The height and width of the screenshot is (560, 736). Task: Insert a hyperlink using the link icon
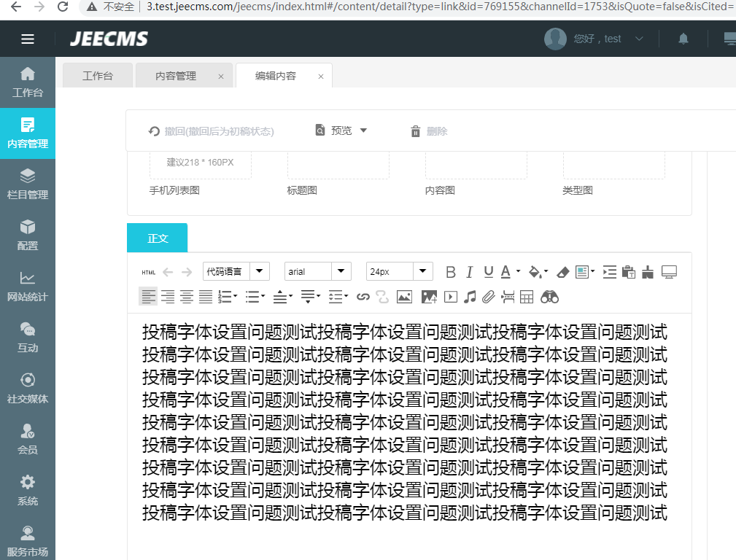tap(363, 297)
